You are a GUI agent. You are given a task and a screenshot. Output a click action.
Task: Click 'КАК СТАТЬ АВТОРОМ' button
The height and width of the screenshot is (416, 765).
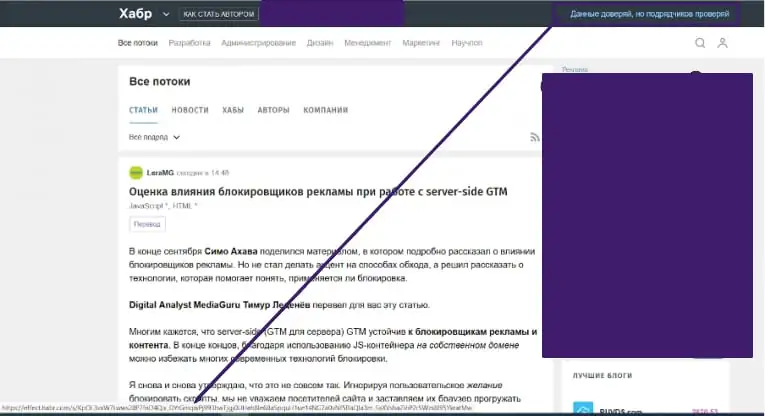[219, 14]
